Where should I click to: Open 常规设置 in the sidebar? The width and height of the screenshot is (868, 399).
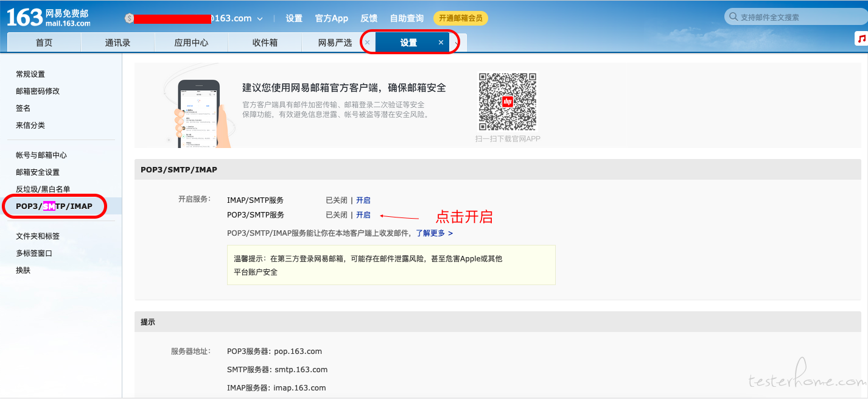(30, 74)
